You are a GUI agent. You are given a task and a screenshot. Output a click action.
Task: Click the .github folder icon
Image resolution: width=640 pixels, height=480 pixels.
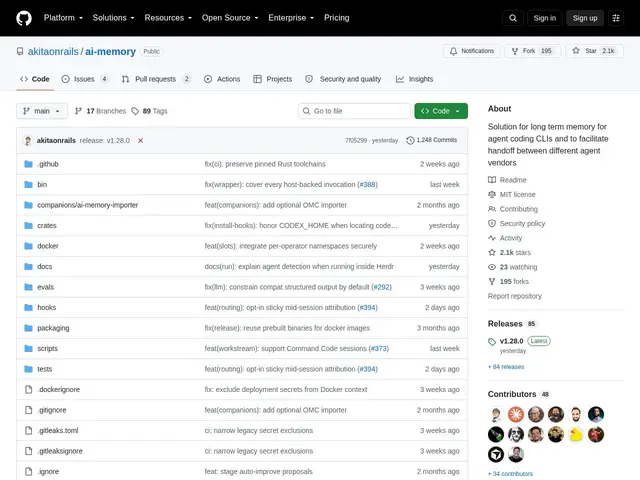(28, 164)
